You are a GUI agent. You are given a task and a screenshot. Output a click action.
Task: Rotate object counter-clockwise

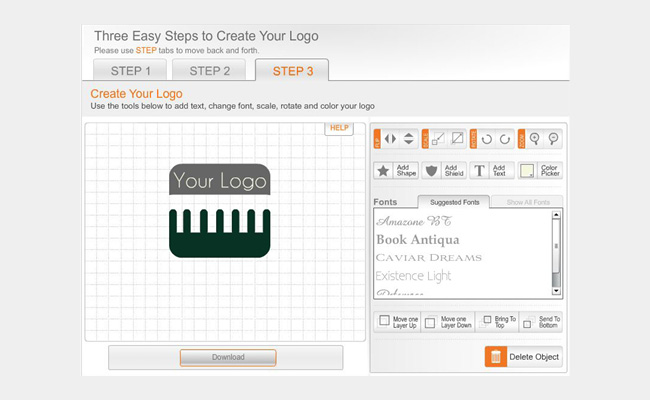click(x=486, y=139)
